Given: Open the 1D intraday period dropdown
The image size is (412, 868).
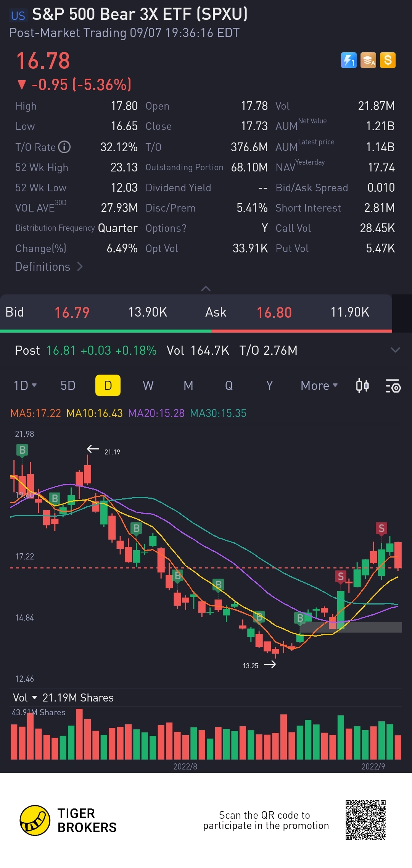Looking at the screenshot, I should [x=25, y=385].
